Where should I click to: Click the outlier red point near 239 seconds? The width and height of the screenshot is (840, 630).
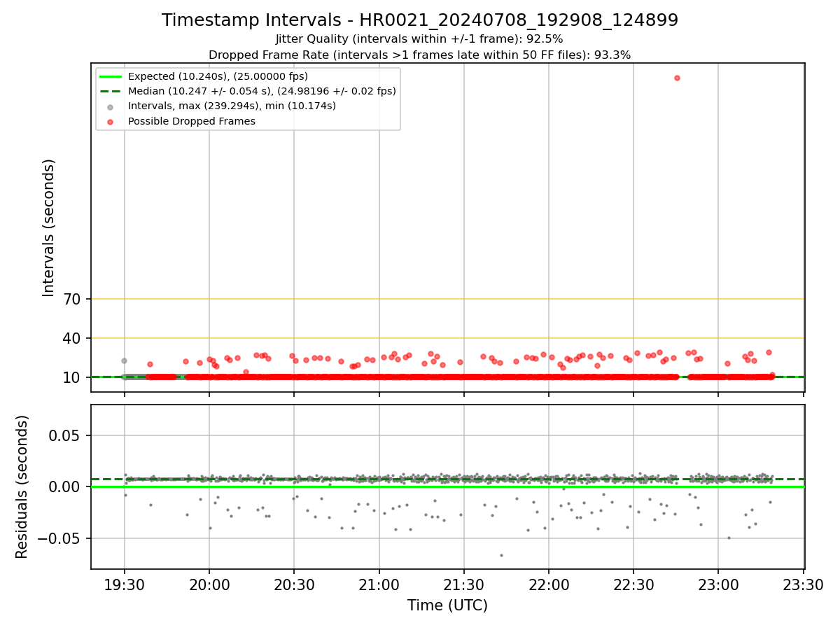(x=677, y=78)
